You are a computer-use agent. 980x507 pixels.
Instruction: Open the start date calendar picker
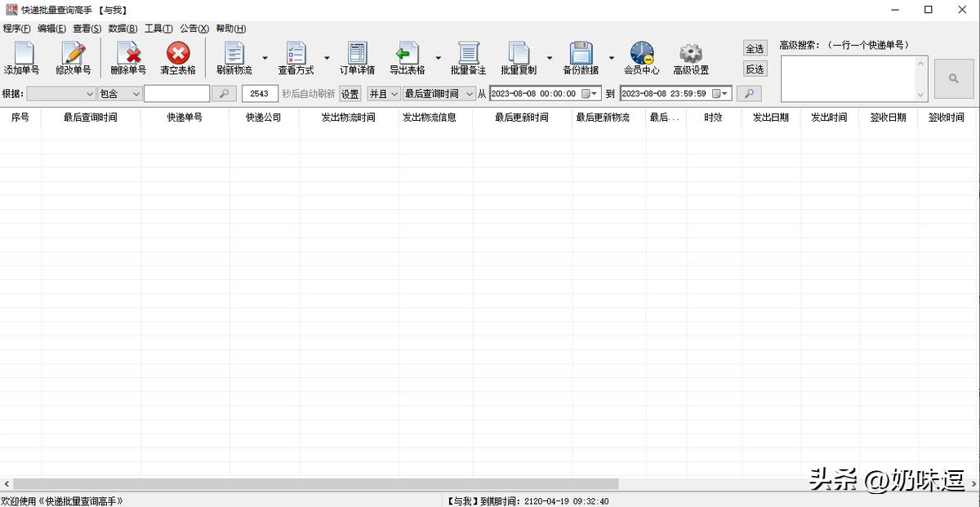590,94
